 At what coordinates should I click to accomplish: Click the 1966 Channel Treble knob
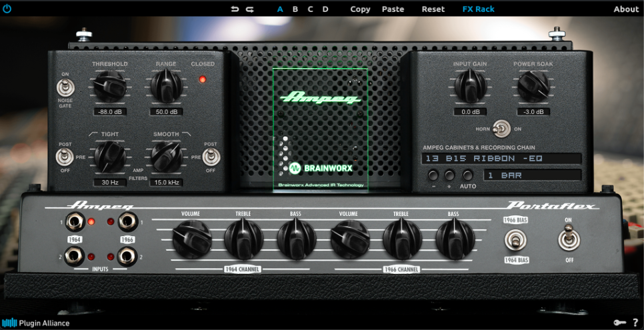click(403, 239)
